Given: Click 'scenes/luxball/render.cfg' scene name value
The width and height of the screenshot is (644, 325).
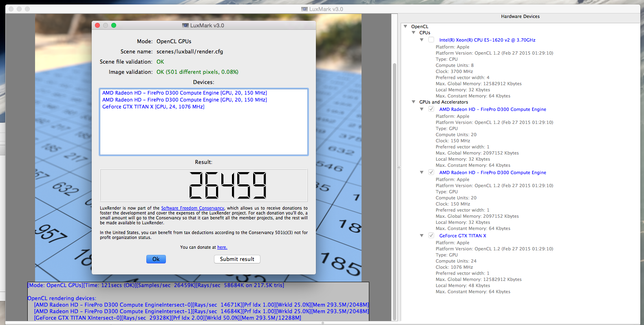Looking at the screenshot, I should (x=190, y=51).
